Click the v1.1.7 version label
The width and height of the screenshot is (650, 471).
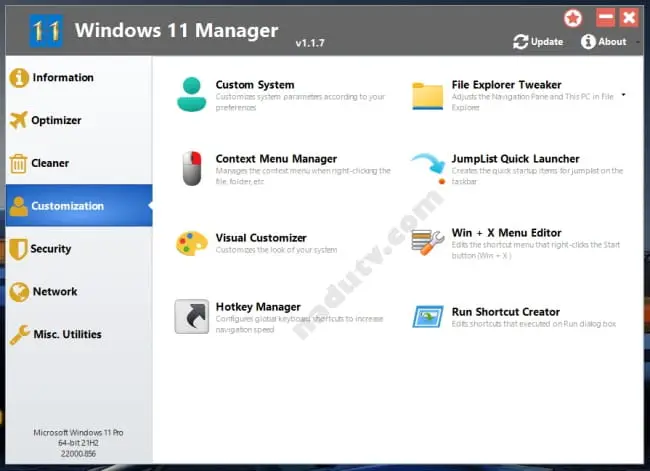point(310,43)
